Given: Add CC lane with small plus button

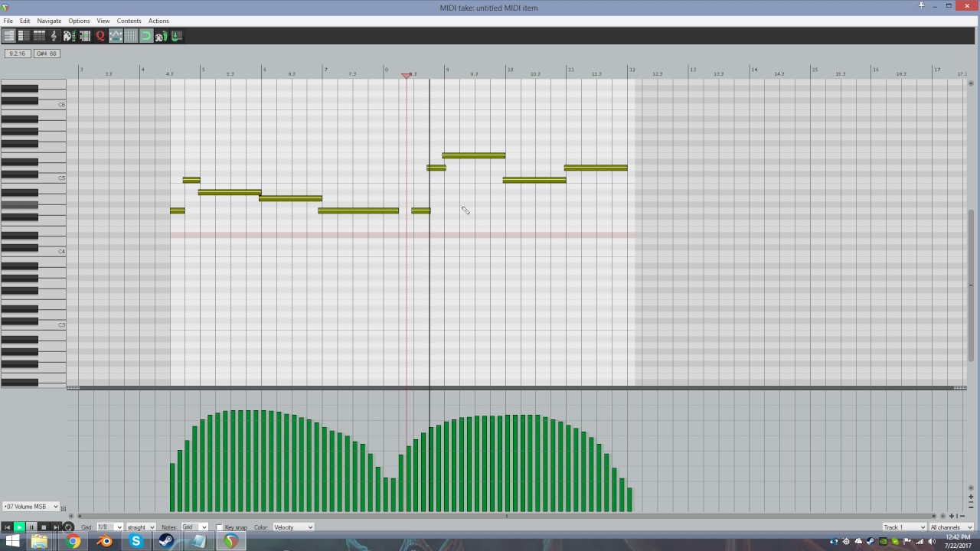Looking at the screenshot, I should click(64, 508).
